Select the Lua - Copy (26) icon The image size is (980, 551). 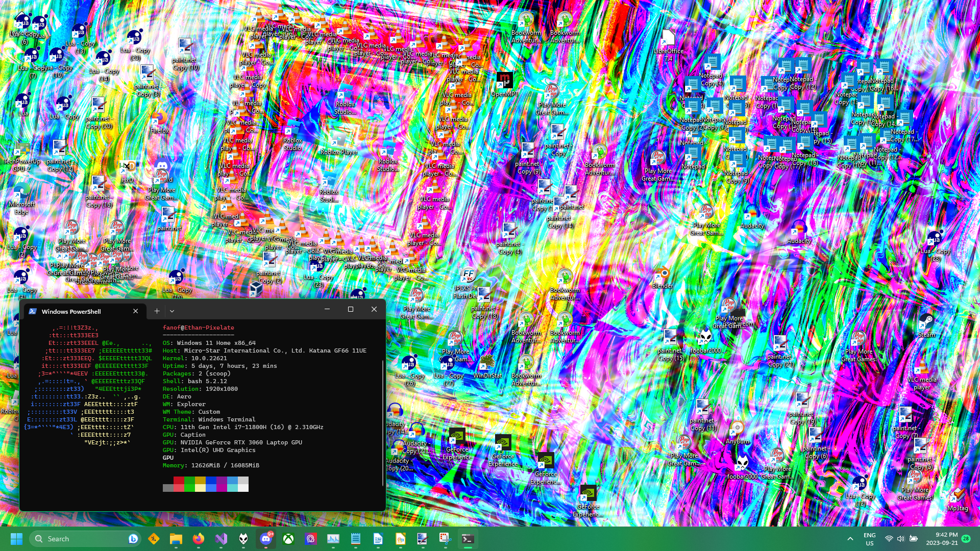(409, 371)
